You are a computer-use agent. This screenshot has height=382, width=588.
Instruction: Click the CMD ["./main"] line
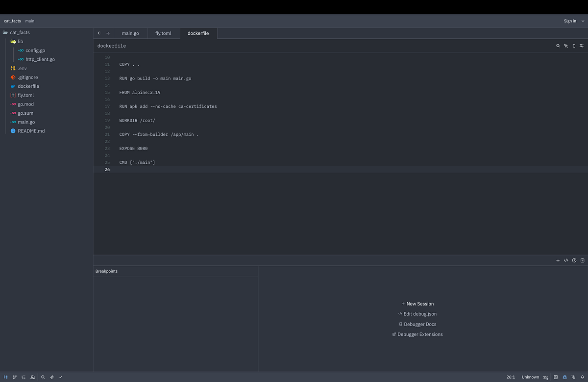(137, 162)
